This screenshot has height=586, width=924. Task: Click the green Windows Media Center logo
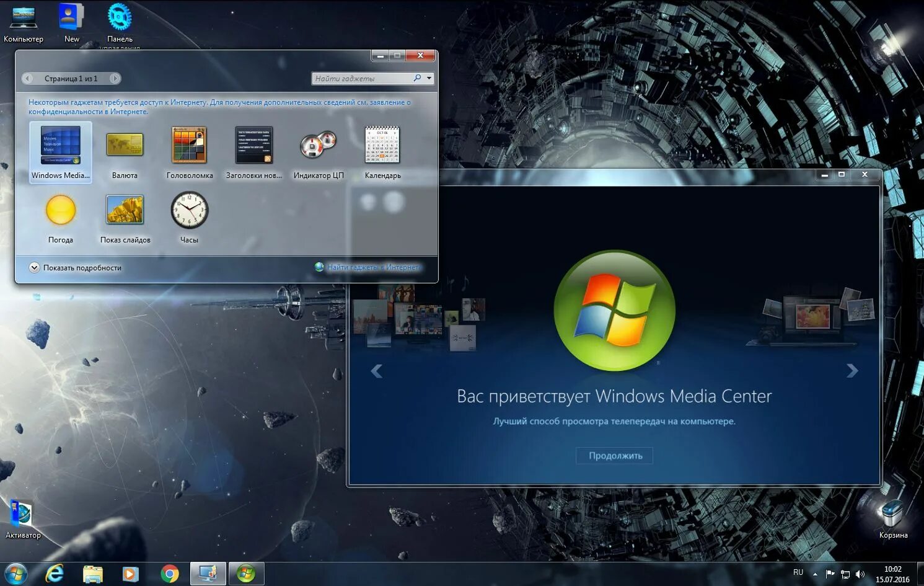click(x=614, y=311)
